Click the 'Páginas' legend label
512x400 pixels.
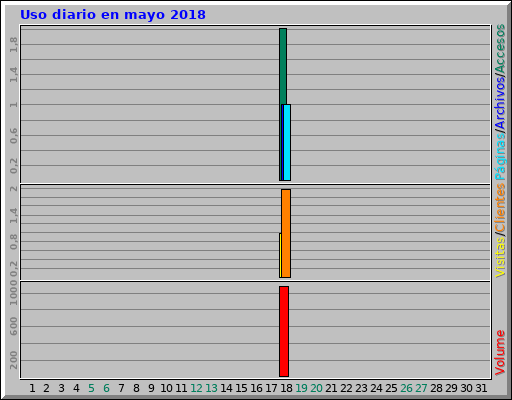click(x=500, y=157)
